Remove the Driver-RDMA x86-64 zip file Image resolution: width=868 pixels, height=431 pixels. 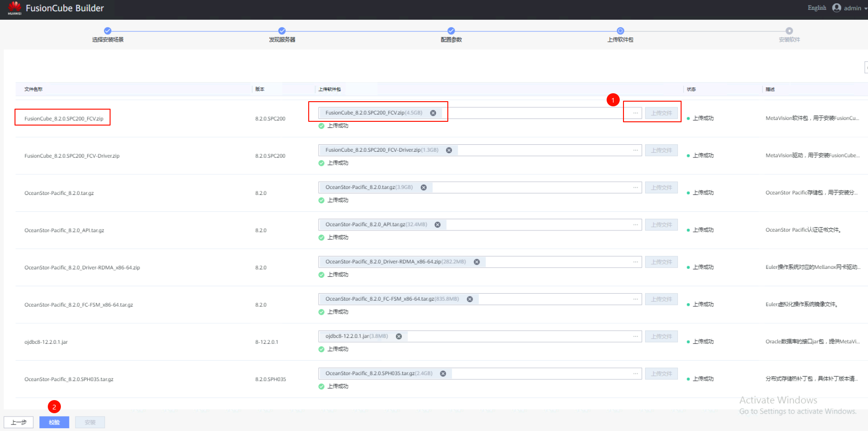click(x=476, y=262)
